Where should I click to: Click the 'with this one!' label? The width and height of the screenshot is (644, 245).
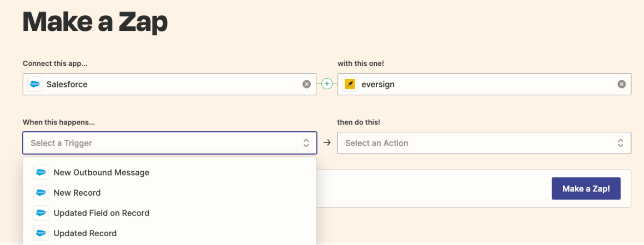point(361,64)
